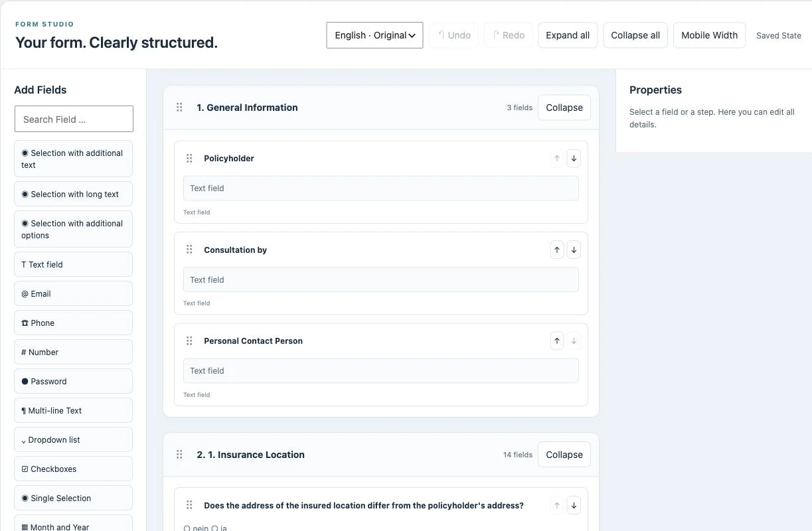The image size is (812, 531).
Task: Click the Collapse all button
Action: coord(635,35)
